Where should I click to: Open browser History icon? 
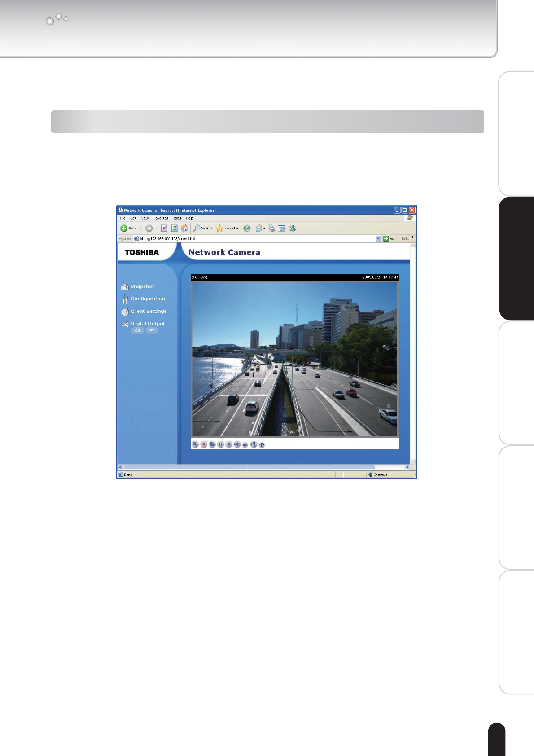click(x=247, y=228)
